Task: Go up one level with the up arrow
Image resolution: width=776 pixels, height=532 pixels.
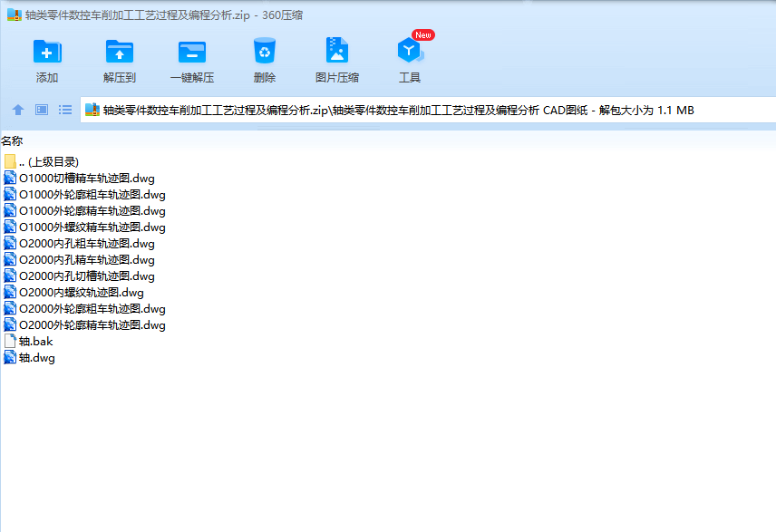Action: 18,110
